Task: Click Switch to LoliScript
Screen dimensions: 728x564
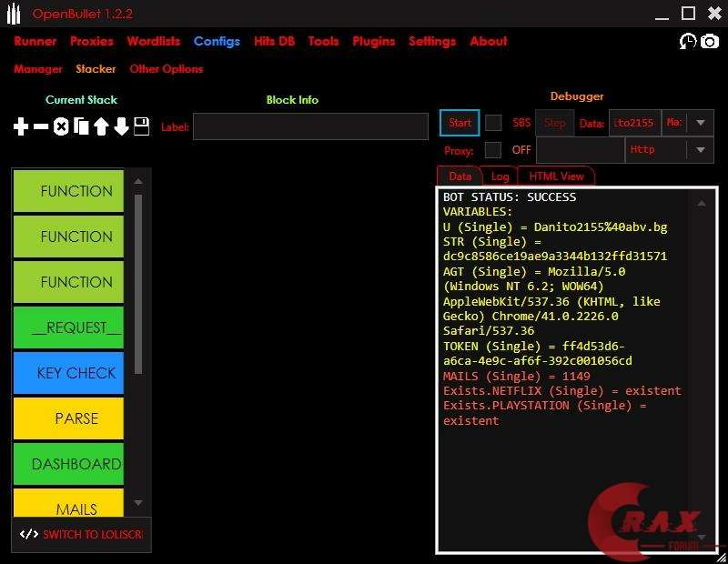Action: point(81,534)
